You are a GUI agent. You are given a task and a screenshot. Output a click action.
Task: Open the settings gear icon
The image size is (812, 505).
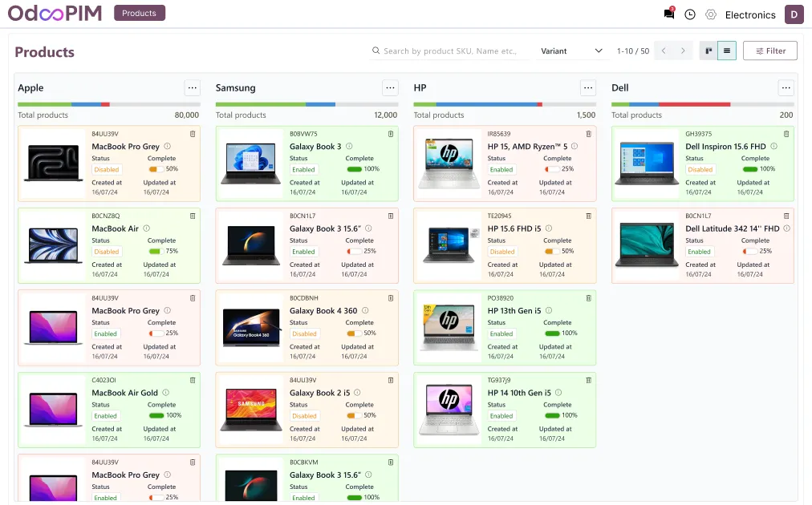coord(711,14)
